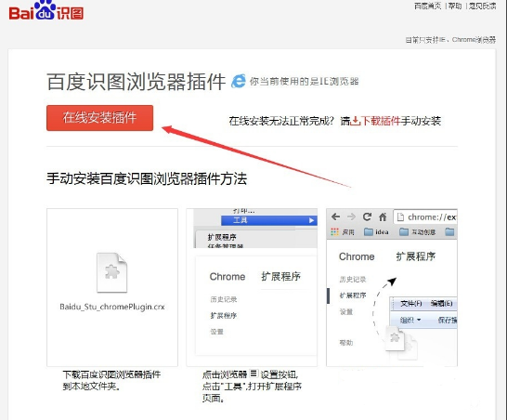Click 设置 in the right Chrome panel
The width and height of the screenshot is (507, 420).
[346, 311]
